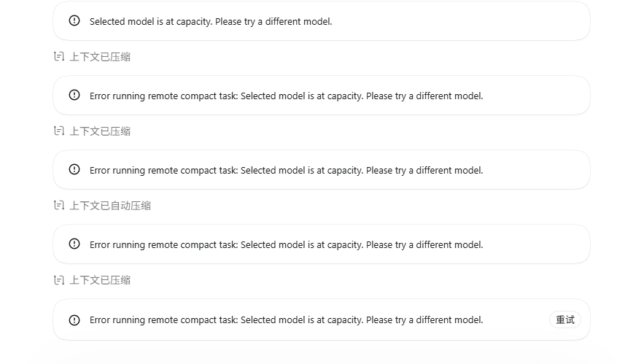Click warning icon beside the 重试 error message

[74, 320]
